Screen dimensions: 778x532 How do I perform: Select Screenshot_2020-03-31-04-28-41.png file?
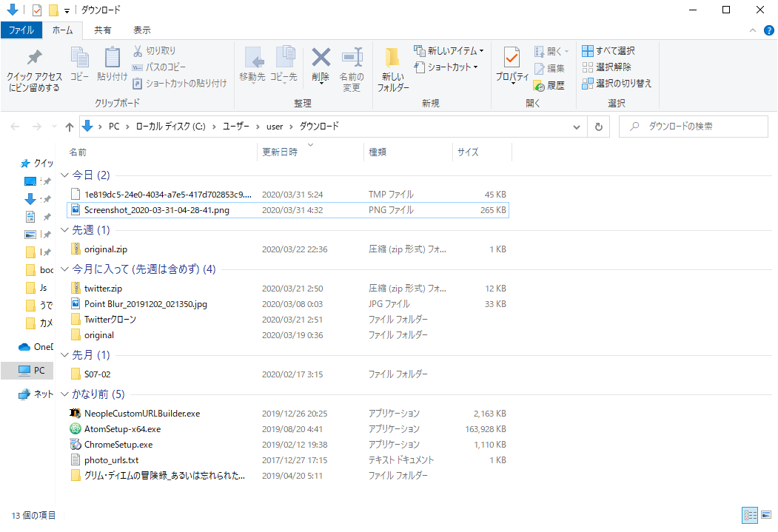coord(288,210)
